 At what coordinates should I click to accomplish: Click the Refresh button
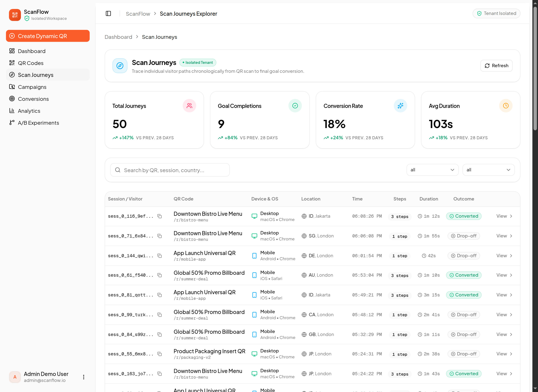(496, 66)
